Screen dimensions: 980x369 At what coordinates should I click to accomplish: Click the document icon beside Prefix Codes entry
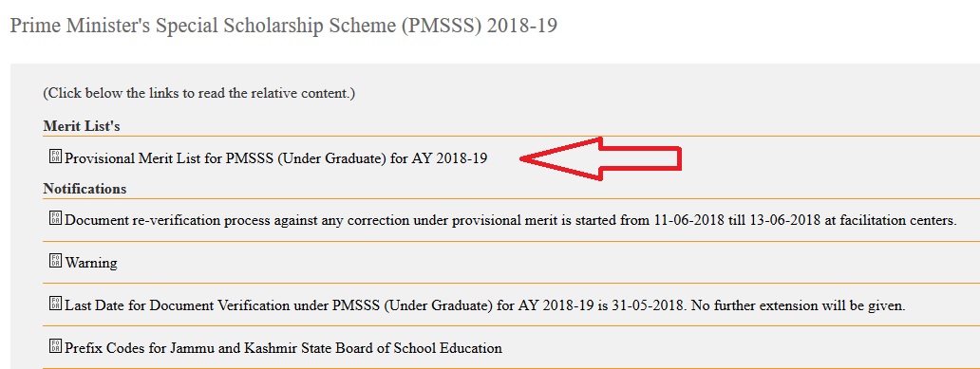[56, 346]
